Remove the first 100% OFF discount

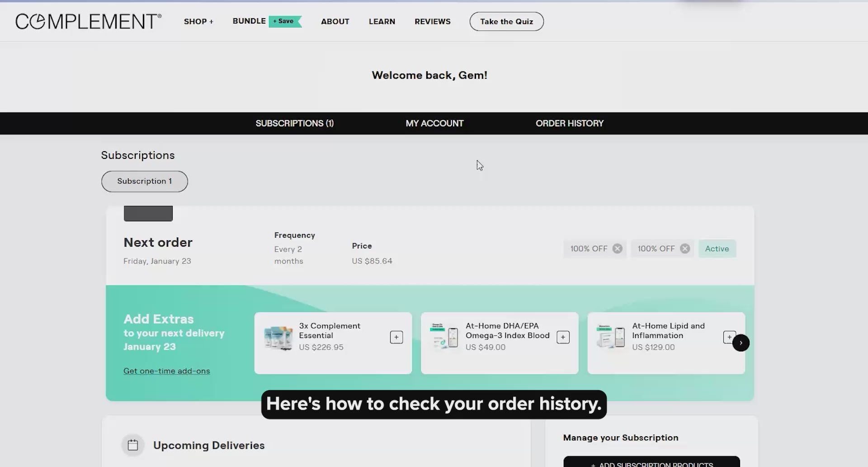click(618, 248)
